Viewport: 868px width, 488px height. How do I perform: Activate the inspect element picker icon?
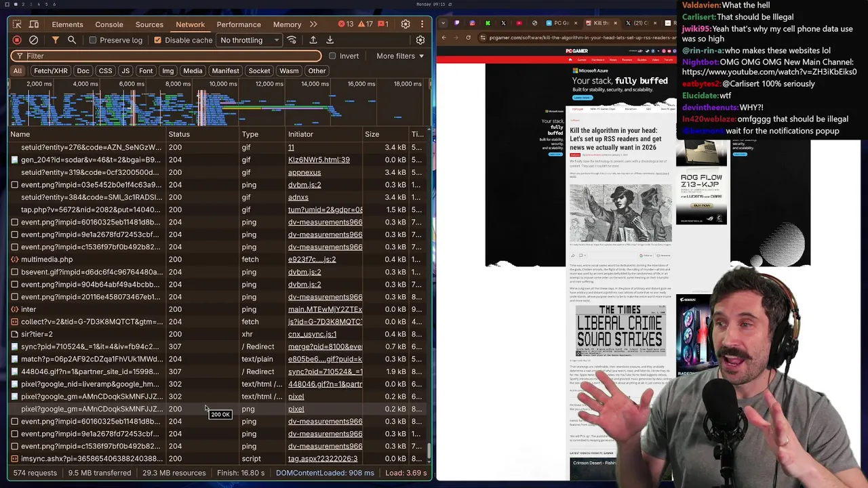(x=17, y=24)
